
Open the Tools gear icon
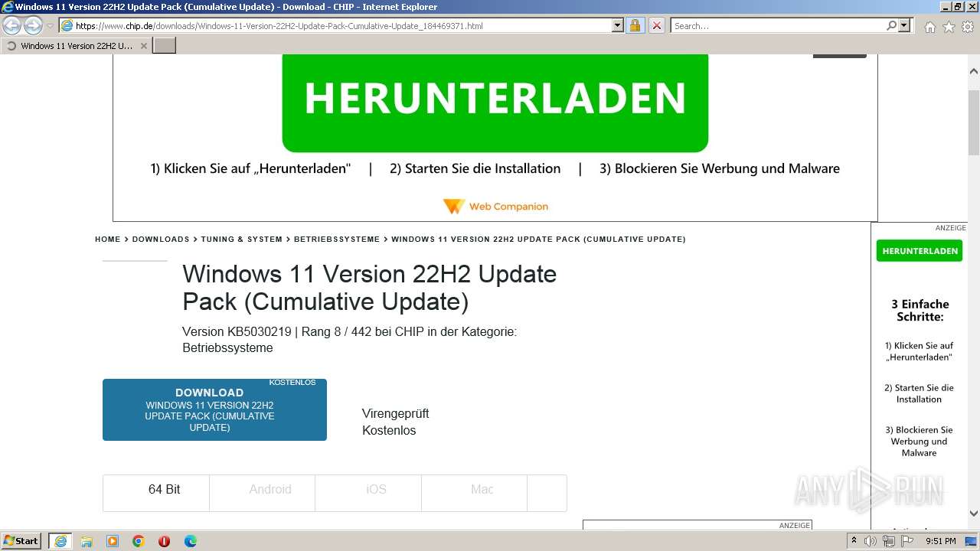[968, 27]
